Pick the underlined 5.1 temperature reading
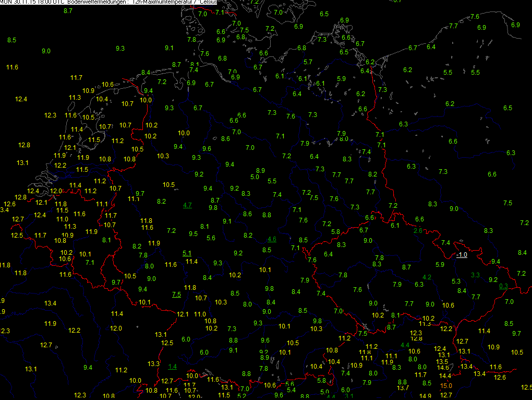The height and width of the screenshot is (400, 532). pyautogui.click(x=187, y=253)
